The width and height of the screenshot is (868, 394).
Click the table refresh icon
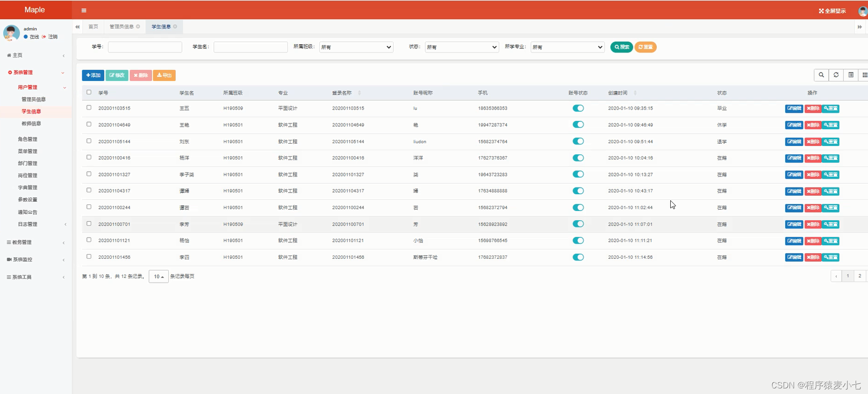click(x=836, y=75)
